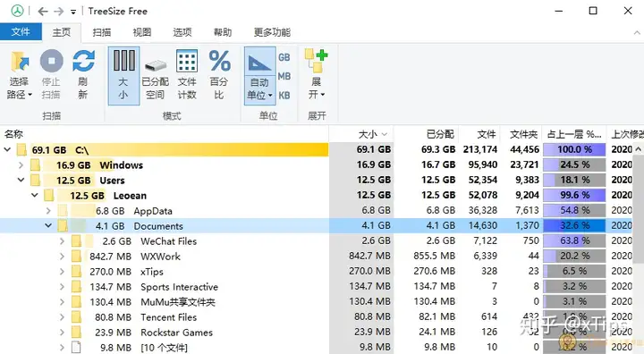644x354 pixels.
Task: Set the unit to GB
Action: [284, 57]
